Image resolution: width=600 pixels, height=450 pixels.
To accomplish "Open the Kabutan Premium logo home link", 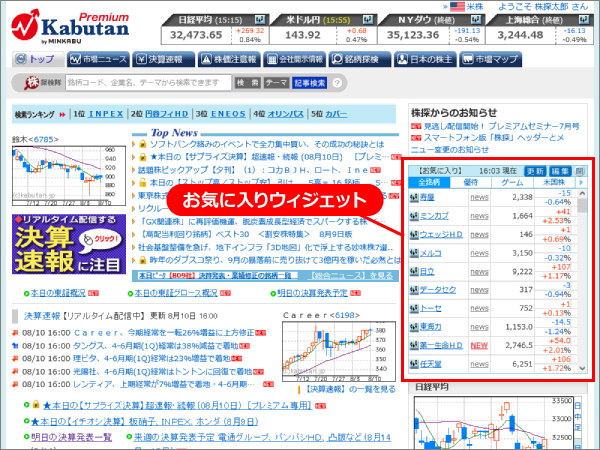I will 70,26.
